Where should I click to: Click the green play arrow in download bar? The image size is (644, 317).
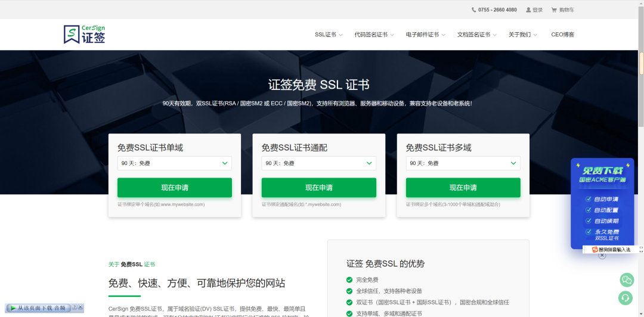tap(13, 307)
